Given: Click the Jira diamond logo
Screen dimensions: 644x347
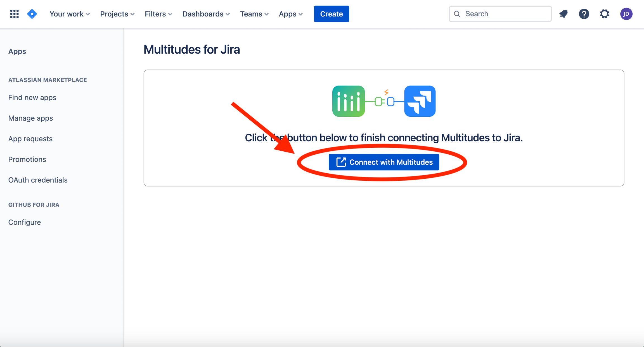Looking at the screenshot, I should point(32,14).
